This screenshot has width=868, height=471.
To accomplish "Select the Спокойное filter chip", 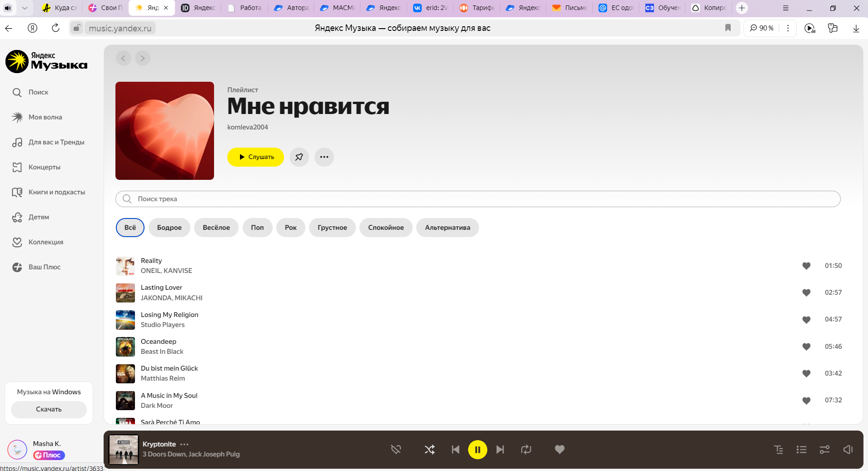I will click(x=386, y=228).
